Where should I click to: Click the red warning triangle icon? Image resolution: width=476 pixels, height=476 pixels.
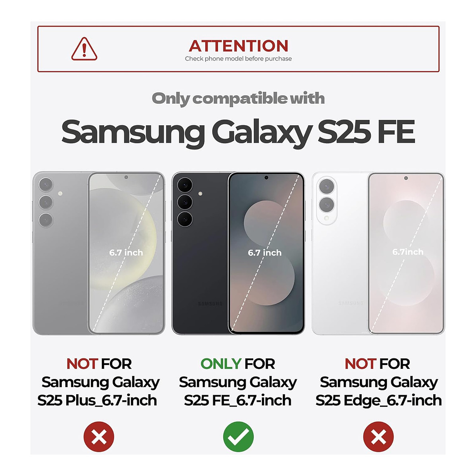tap(84, 49)
